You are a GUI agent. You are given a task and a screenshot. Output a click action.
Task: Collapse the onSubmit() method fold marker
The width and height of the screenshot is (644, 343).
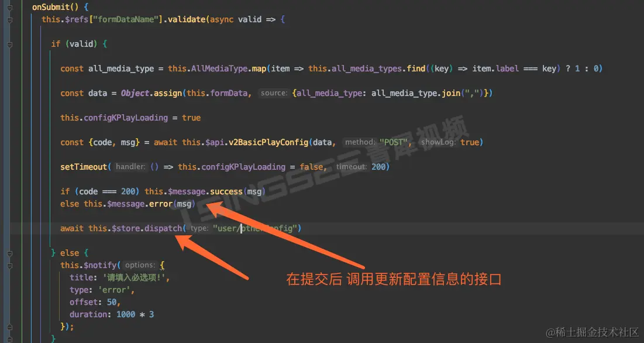pos(10,8)
